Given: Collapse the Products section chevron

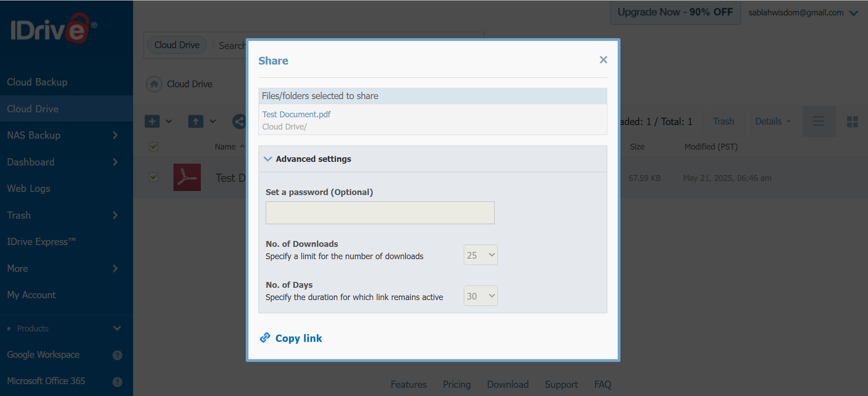Looking at the screenshot, I should coord(117,328).
